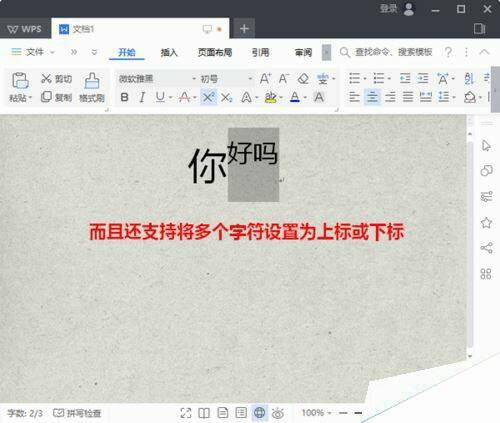Collapse the ribbon with the chevron
The width and height of the screenshot is (500, 423).
click(484, 52)
